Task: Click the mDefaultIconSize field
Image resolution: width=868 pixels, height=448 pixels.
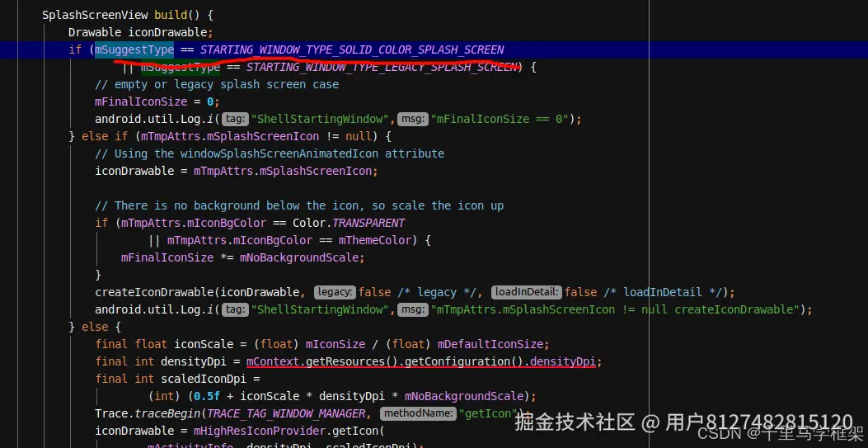Action: point(490,344)
